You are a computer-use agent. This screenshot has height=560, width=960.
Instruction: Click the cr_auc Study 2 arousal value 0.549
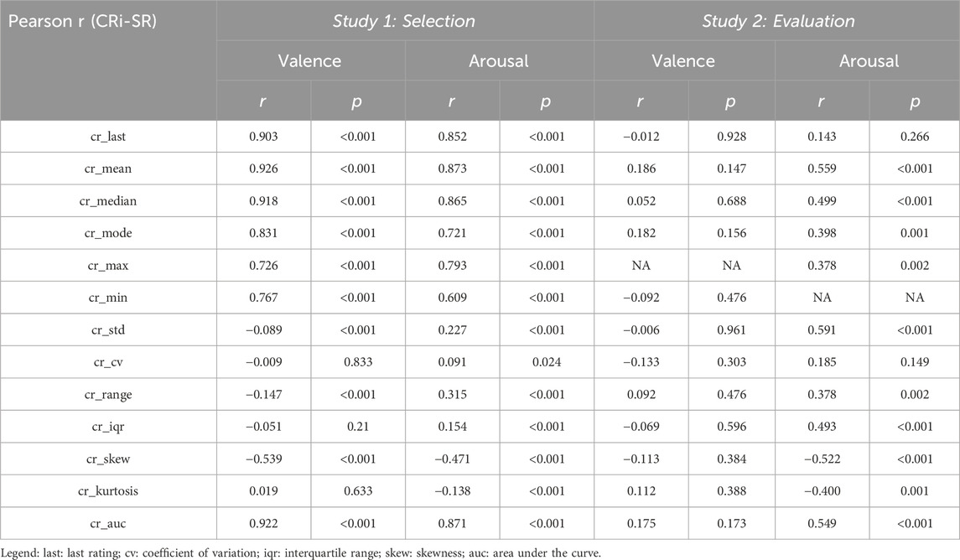click(822, 523)
